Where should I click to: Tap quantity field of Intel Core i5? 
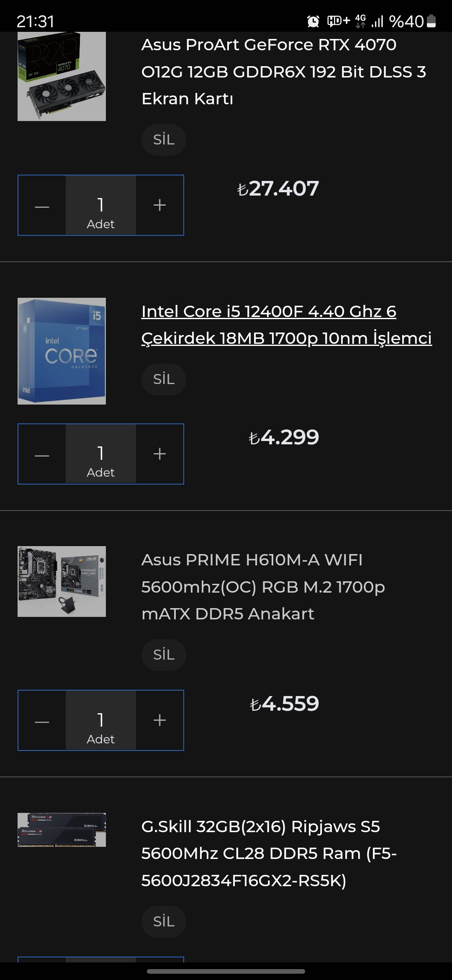101,454
